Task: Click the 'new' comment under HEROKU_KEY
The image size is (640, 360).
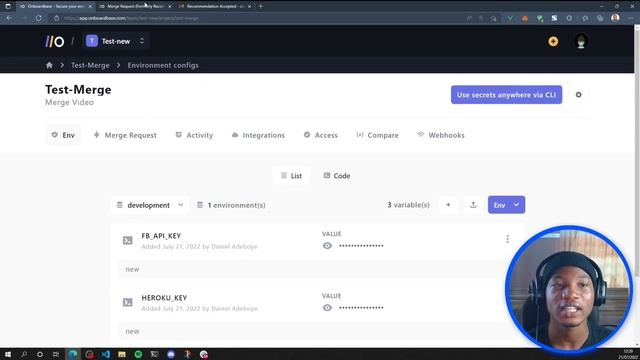Action: click(132, 331)
